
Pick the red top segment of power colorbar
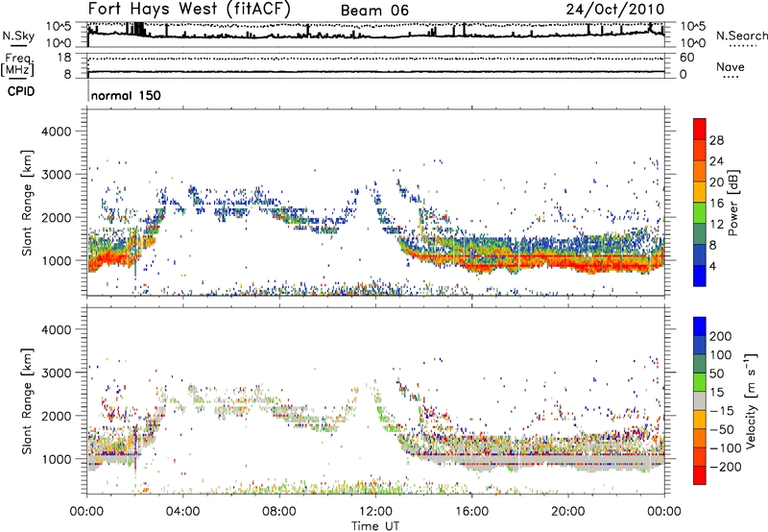pyautogui.click(x=700, y=129)
